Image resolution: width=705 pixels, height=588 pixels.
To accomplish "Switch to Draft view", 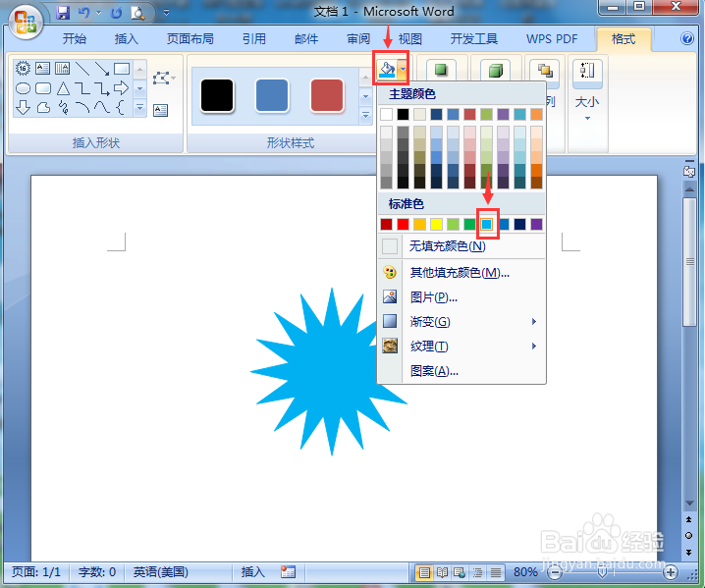I will [496, 572].
